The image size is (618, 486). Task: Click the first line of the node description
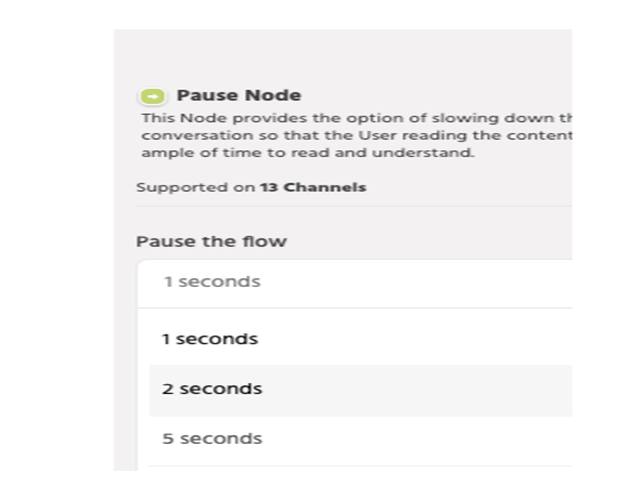[355, 118]
